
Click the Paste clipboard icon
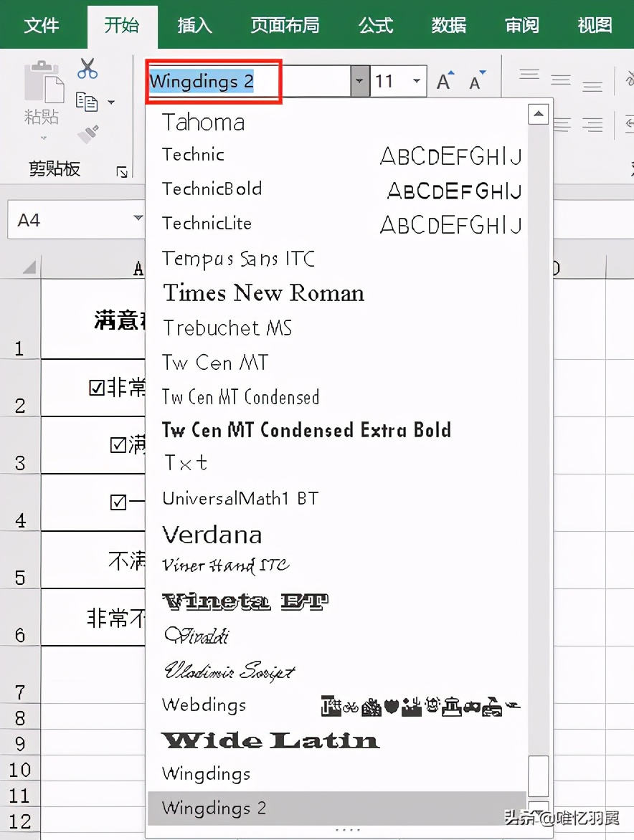coord(44,82)
